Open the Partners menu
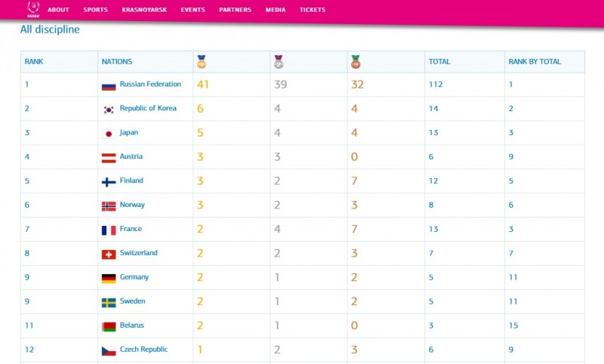 (235, 10)
